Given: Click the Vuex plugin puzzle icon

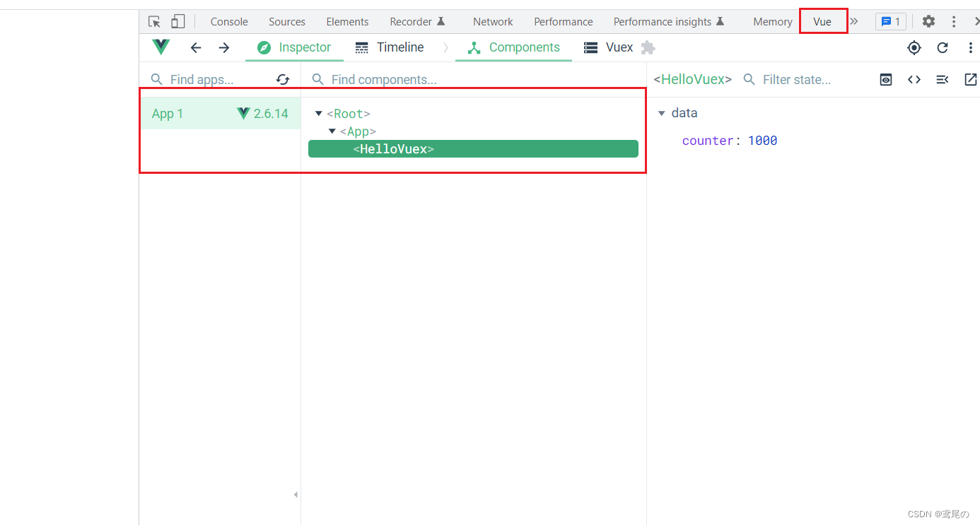Looking at the screenshot, I should [648, 47].
